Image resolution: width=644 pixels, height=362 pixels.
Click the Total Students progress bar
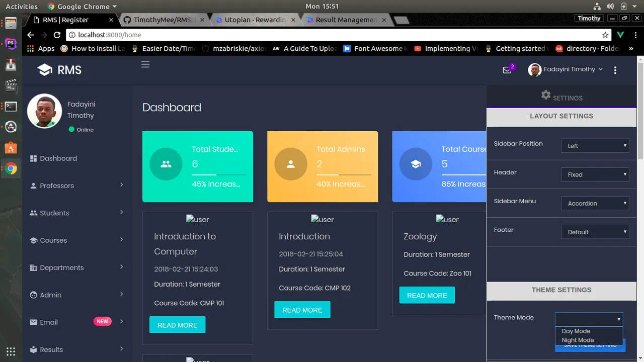pyautogui.click(x=219, y=174)
